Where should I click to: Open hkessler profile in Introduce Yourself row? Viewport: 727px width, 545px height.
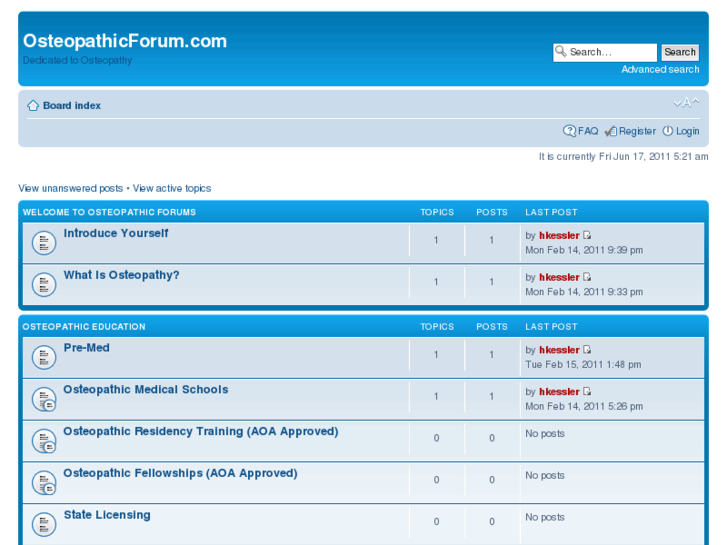(x=559, y=236)
